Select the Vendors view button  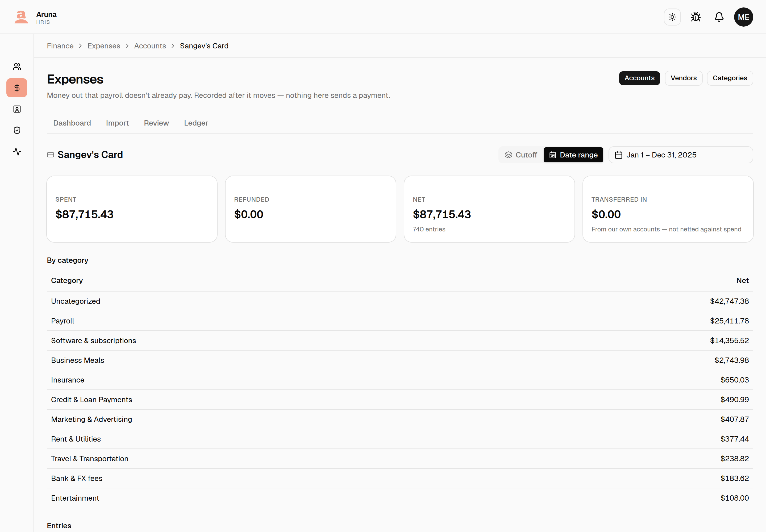coord(683,78)
